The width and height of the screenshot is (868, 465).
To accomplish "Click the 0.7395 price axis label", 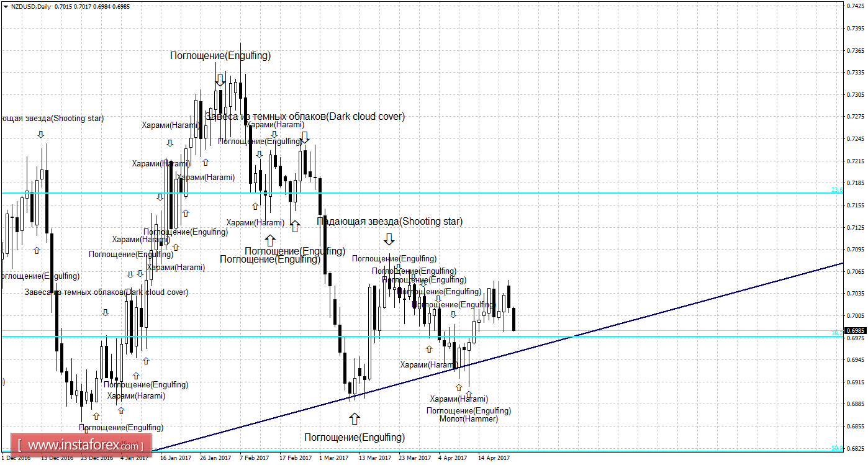I will [x=855, y=29].
